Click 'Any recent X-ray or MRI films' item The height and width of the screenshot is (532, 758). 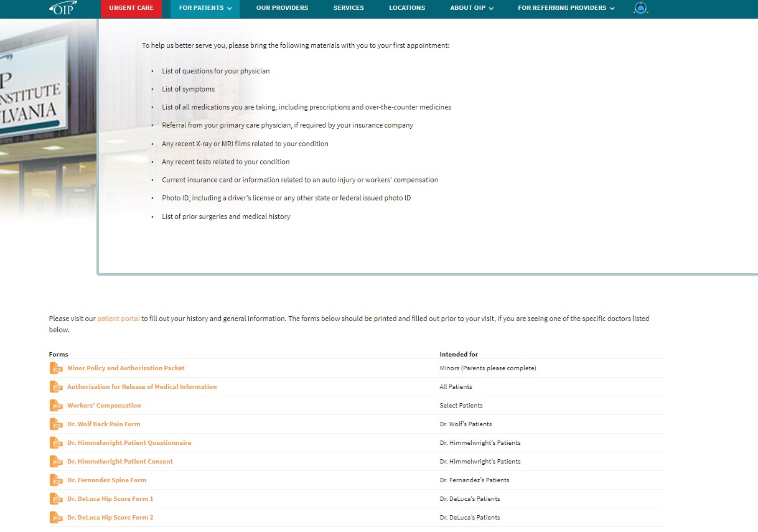point(245,144)
